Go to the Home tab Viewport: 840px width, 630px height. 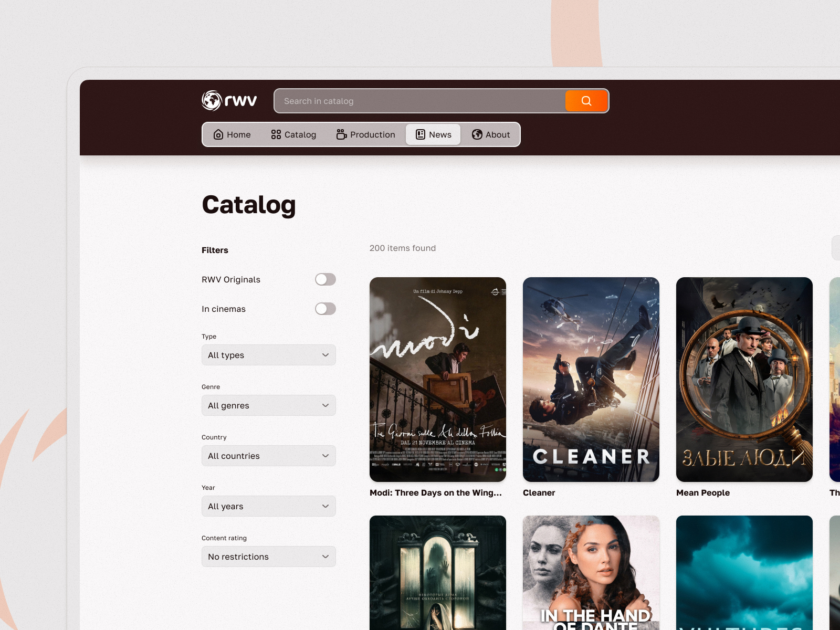pyautogui.click(x=232, y=134)
